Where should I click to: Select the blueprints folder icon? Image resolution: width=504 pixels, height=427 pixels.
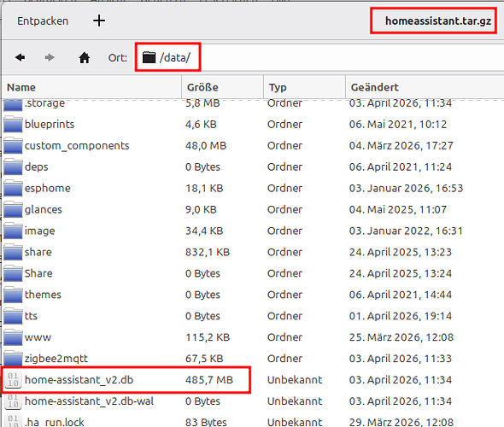[13, 125]
